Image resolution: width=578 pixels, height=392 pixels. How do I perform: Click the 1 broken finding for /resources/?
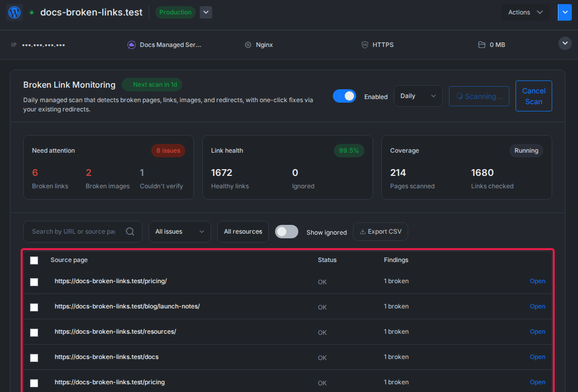click(396, 332)
